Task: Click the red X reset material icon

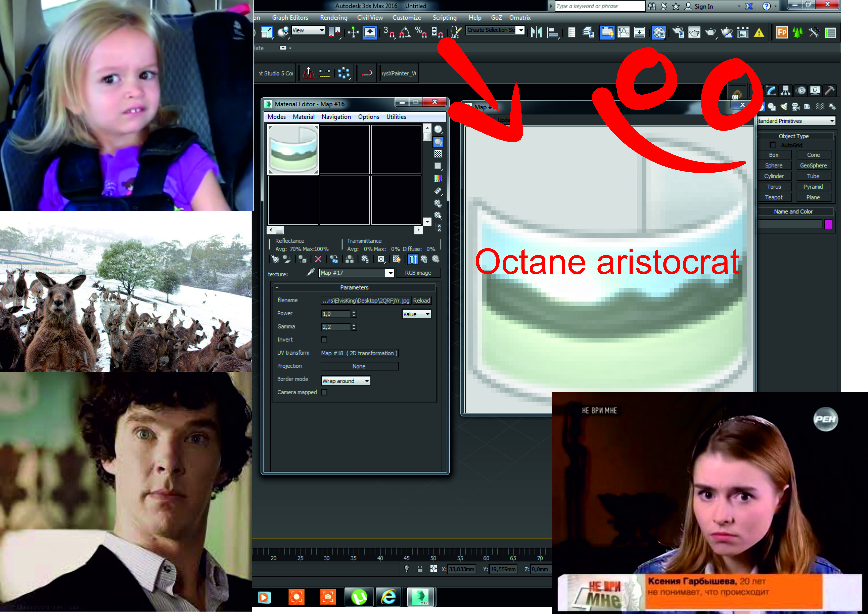Action: 318,259
